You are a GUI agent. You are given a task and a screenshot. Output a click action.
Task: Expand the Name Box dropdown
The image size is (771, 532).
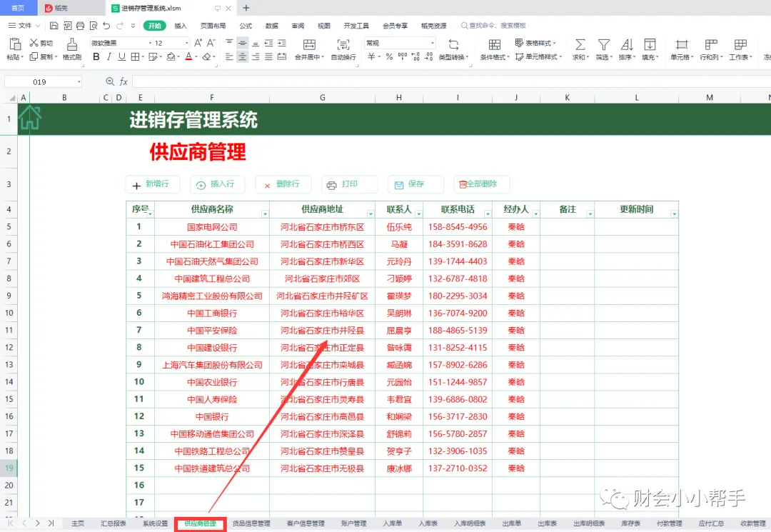click(x=79, y=81)
